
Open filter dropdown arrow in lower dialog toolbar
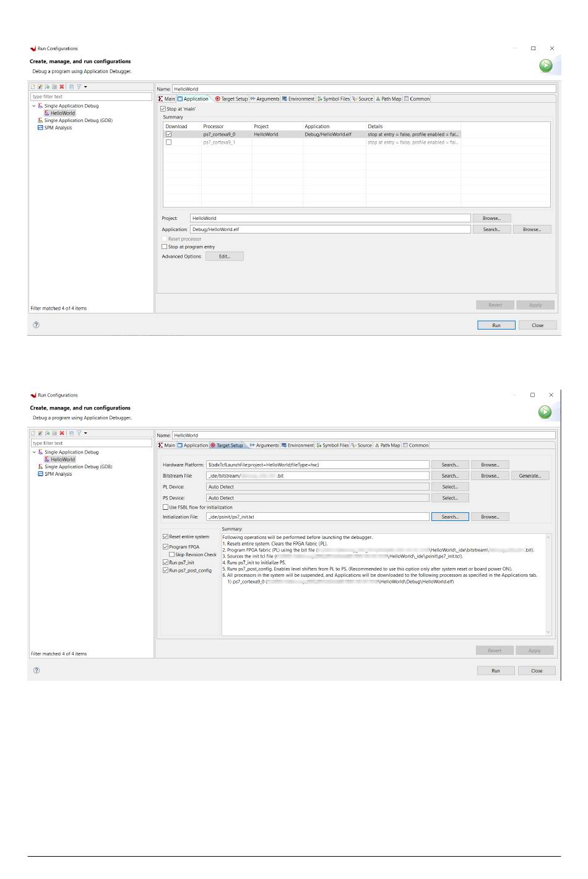[85, 433]
